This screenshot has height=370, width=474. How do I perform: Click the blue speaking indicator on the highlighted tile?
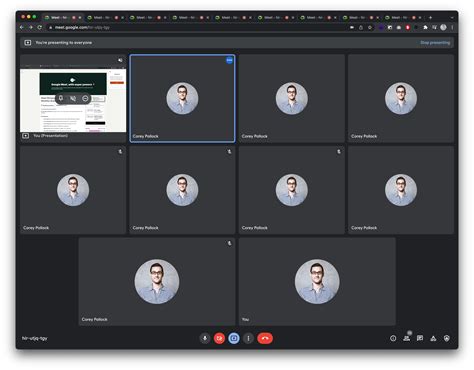point(229,60)
